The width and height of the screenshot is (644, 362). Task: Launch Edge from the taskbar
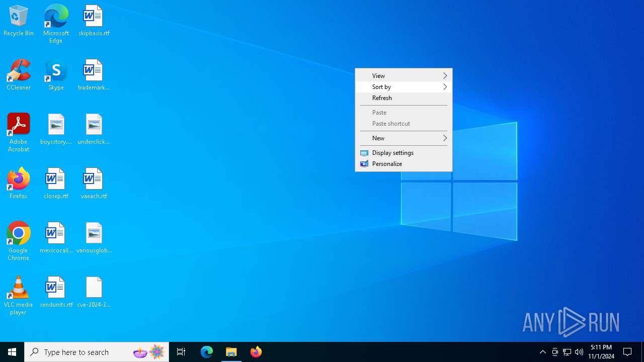pos(207,352)
